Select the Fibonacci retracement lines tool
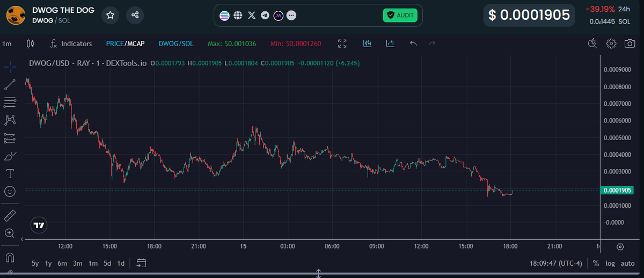Viewport: 644px width, 278px height. pyautogui.click(x=10, y=102)
